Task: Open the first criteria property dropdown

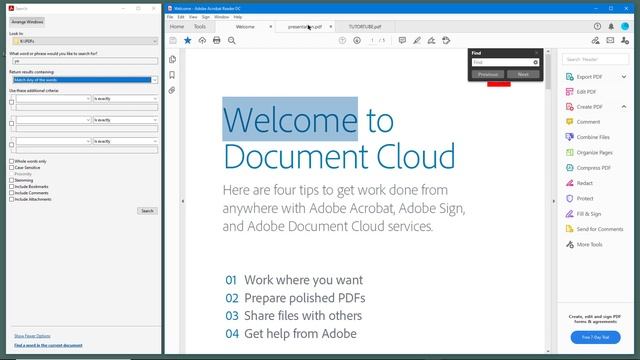Action: pyautogui.click(x=53, y=99)
